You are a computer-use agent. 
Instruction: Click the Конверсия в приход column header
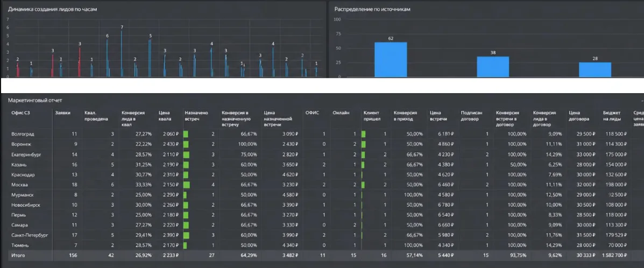click(405, 116)
